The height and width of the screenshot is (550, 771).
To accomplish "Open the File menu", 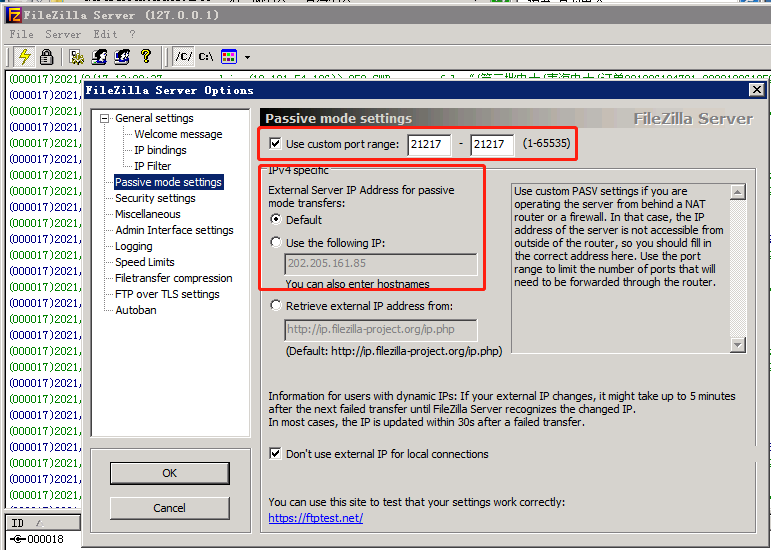I will 22,34.
